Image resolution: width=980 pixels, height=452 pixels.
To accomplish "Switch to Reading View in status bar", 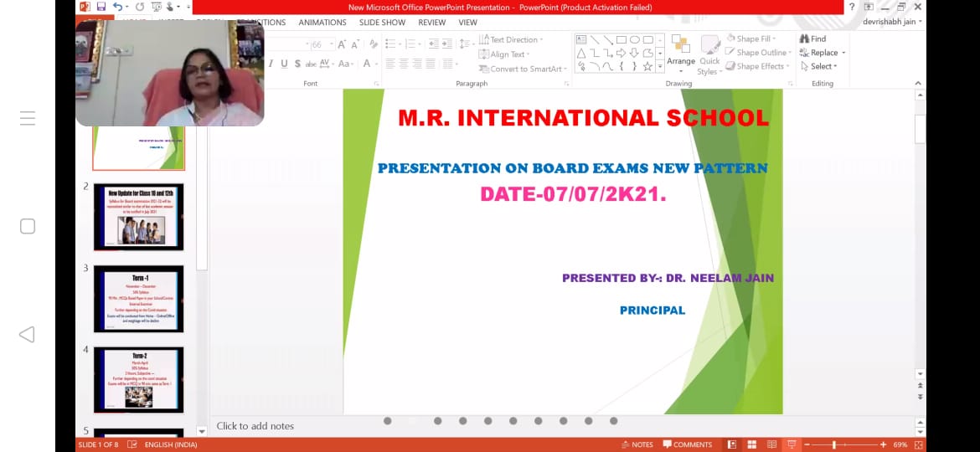I will pos(771,444).
